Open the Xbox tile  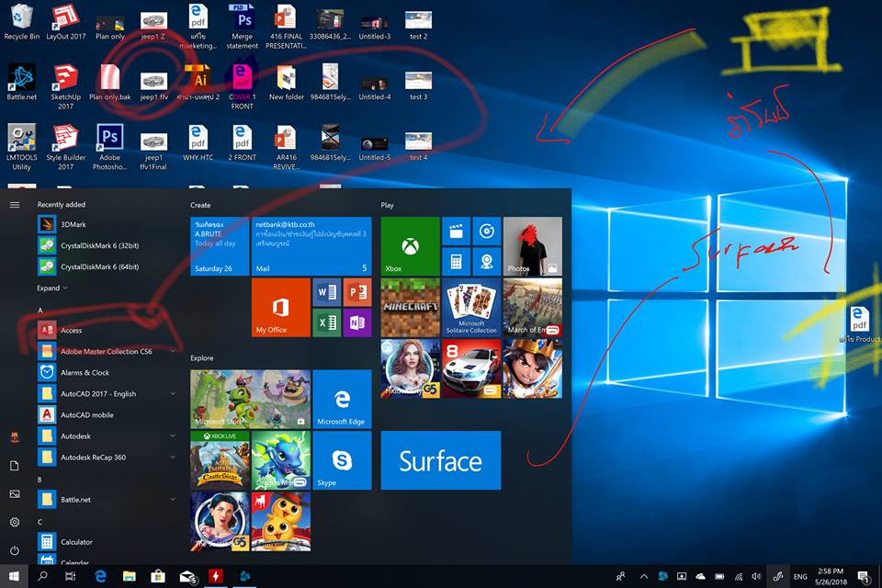coord(410,246)
